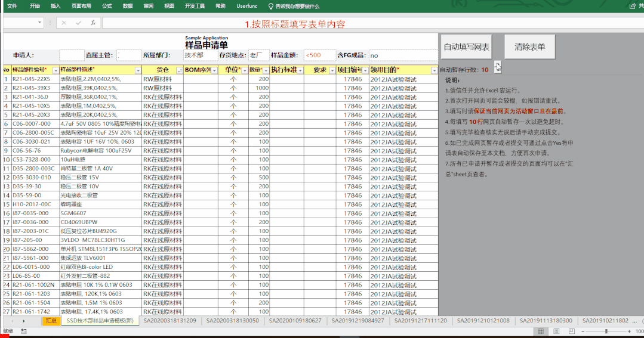Click the 自动暂存行数 spinner control
Viewport: 644px width, 338px height.
tap(497, 67)
